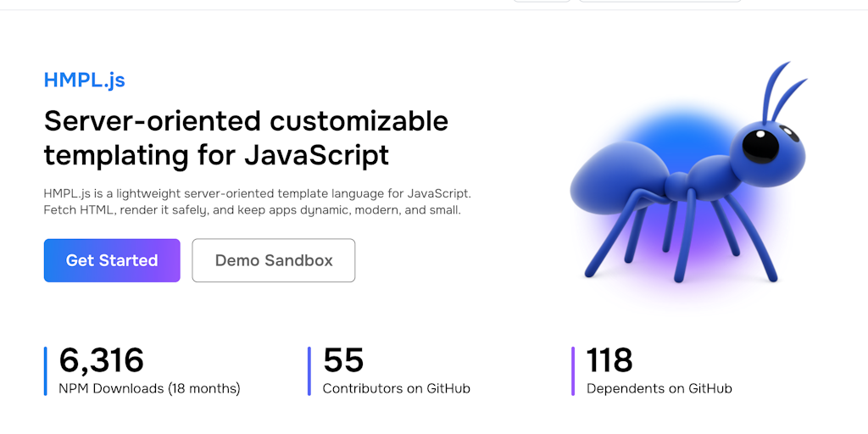Click the Dependents on GitHub label

click(659, 389)
